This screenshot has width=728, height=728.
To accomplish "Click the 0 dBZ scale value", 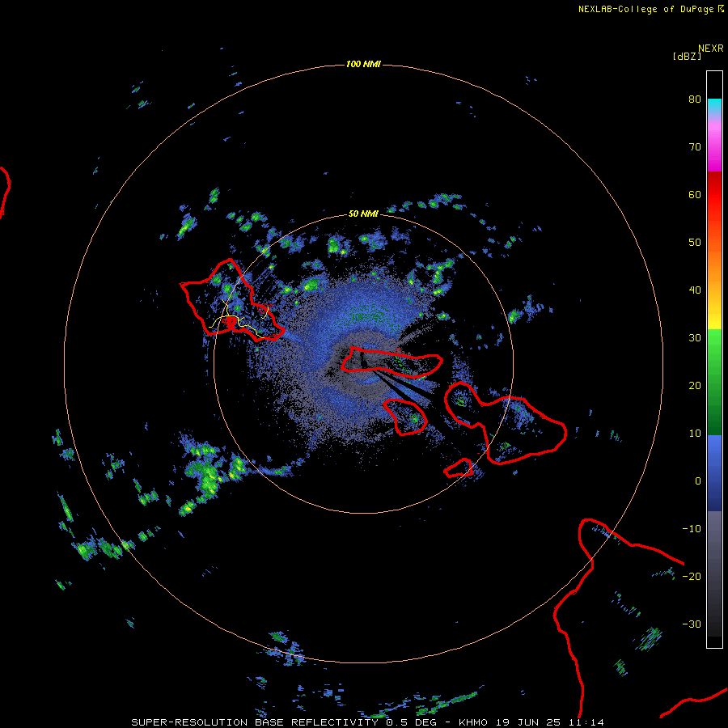I will [698, 481].
